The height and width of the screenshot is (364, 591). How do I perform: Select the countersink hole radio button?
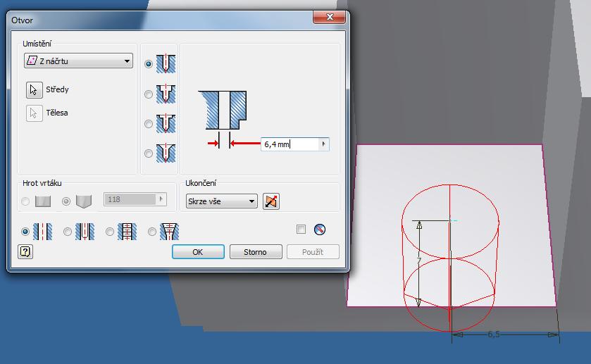149,153
